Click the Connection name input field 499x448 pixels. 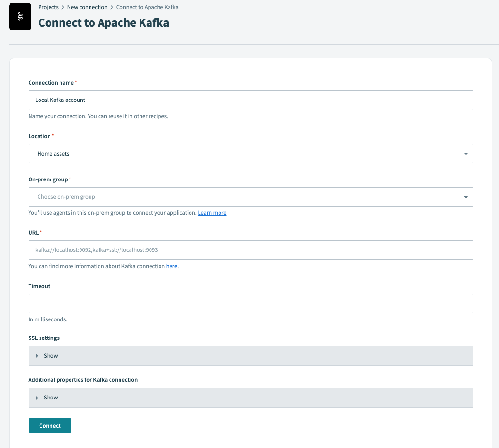[251, 100]
